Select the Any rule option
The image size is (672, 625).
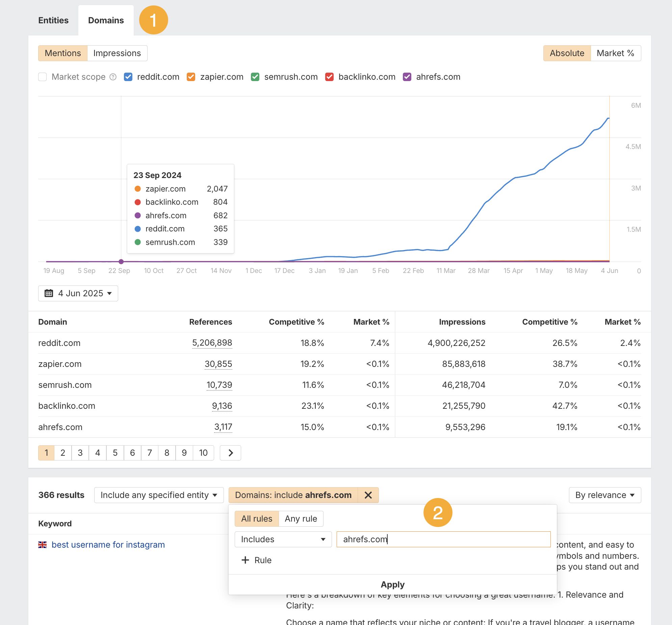click(301, 518)
